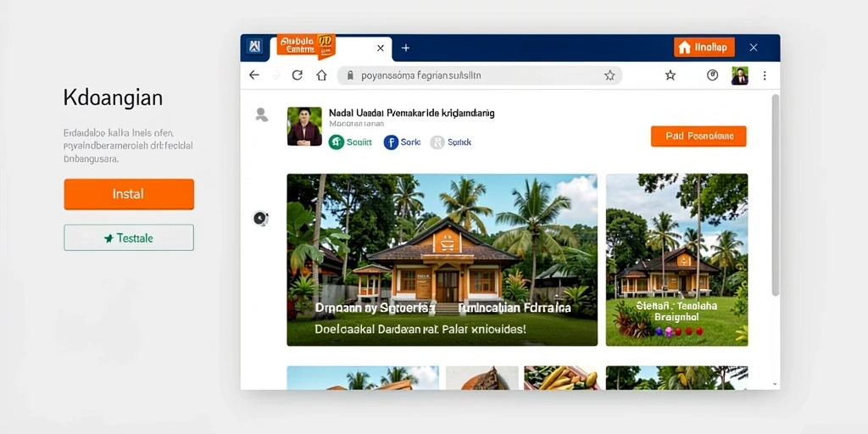The image size is (868, 434).
Task: Go to the browser home icon
Action: pyautogui.click(x=321, y=75)
